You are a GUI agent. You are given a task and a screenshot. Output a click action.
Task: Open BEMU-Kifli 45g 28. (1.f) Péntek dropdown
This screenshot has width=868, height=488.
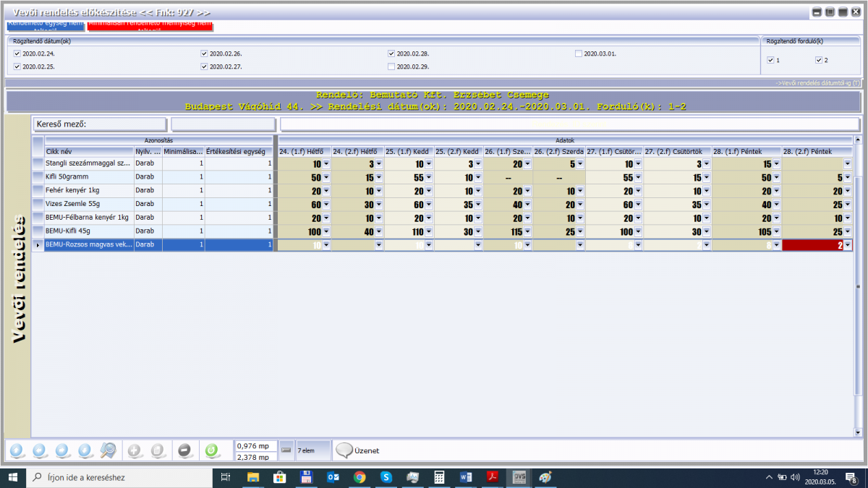(x=776, y=232)
